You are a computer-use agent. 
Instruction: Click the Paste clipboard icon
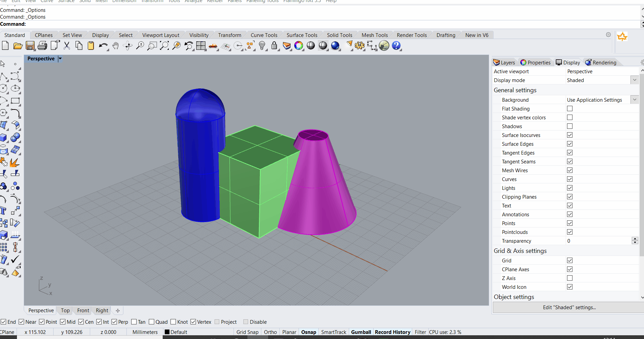[91, 46]
